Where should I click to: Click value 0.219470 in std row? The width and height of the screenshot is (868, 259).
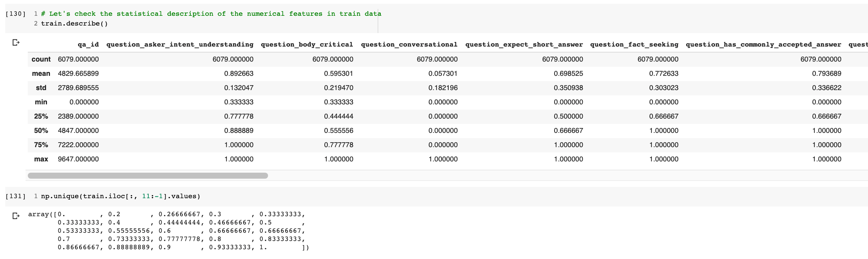(339, 88)
